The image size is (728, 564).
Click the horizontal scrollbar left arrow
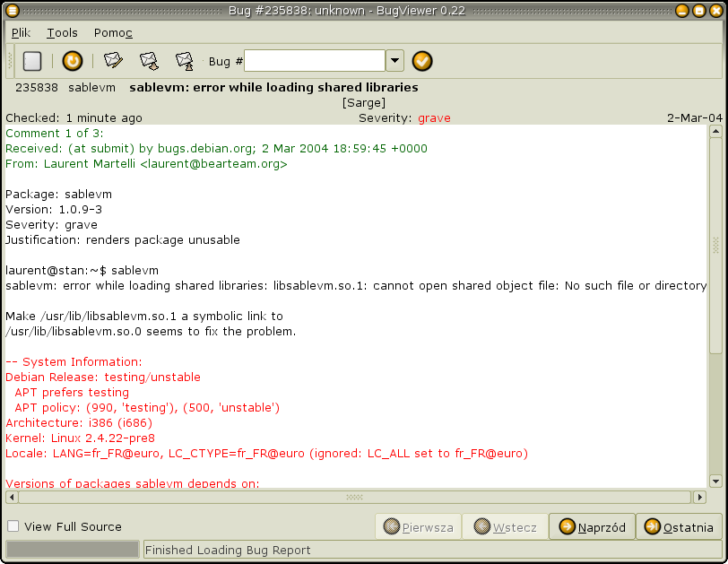(12, 497)
